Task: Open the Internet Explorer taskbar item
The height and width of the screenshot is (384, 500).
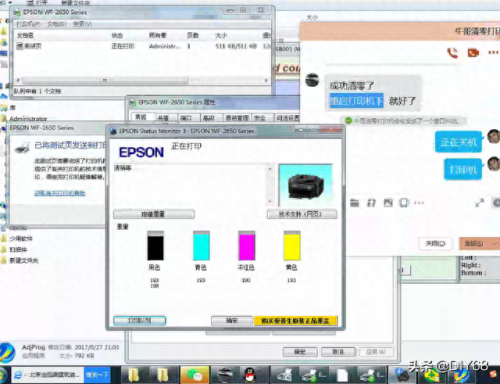Action: coord(47,375)
